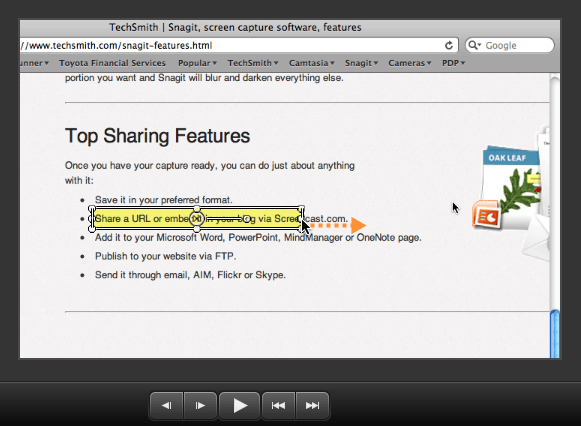Expand the Cameras bookmarks menu

click(409, 63)
